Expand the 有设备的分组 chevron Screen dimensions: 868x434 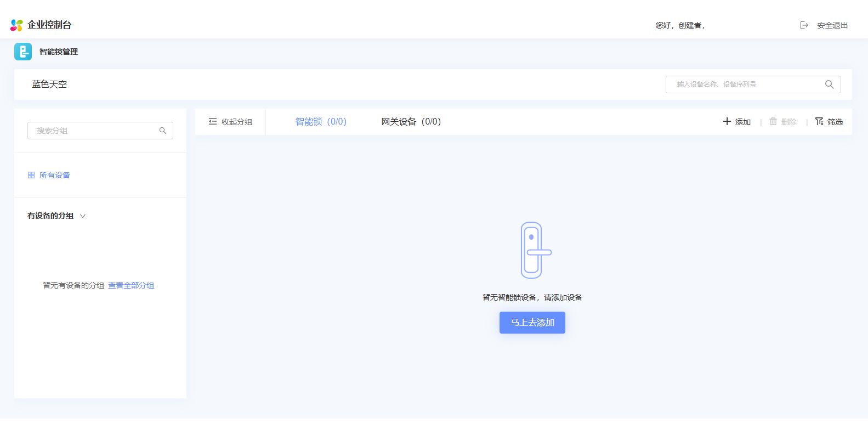coord(83,216)
